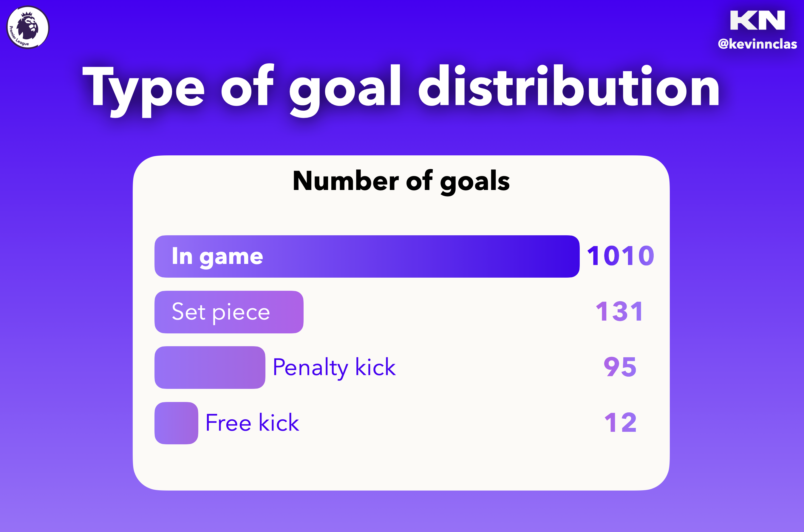Click the purple bar beside Penalty kick
This screenshot has width=804, height=532.
tap(210, 367)
